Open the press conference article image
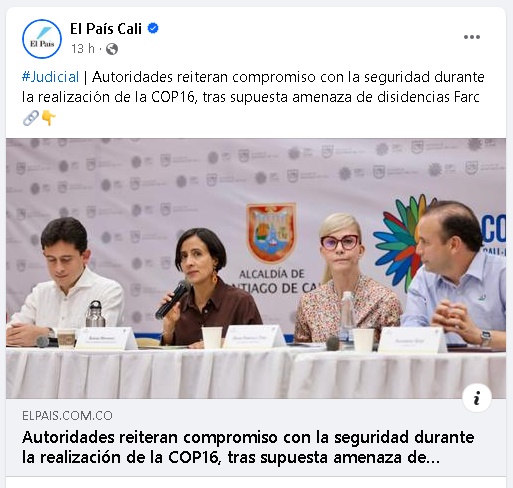 256,268
